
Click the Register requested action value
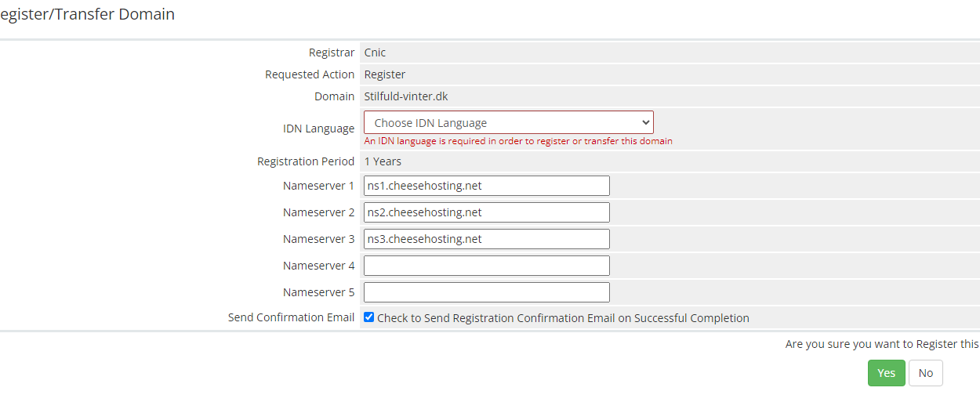click(385, 74)
